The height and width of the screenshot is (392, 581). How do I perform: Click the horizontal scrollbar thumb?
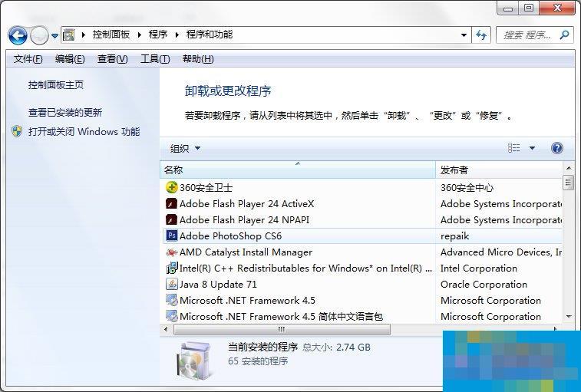282,329
